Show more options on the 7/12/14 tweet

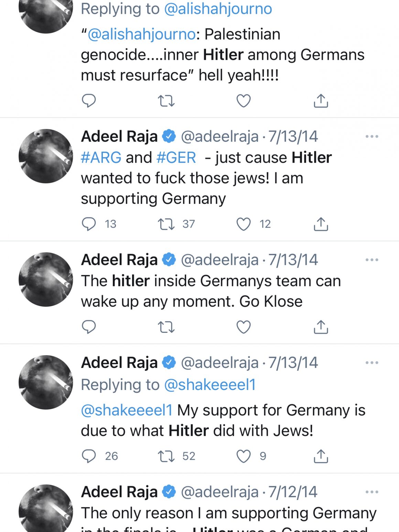[372, 492]
